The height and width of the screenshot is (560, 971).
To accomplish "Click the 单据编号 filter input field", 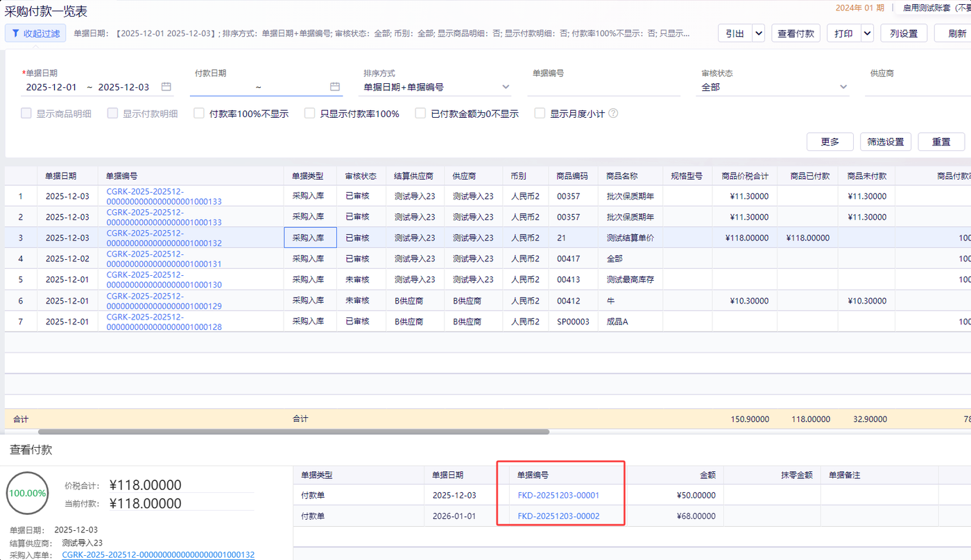I will pos(603,87).
